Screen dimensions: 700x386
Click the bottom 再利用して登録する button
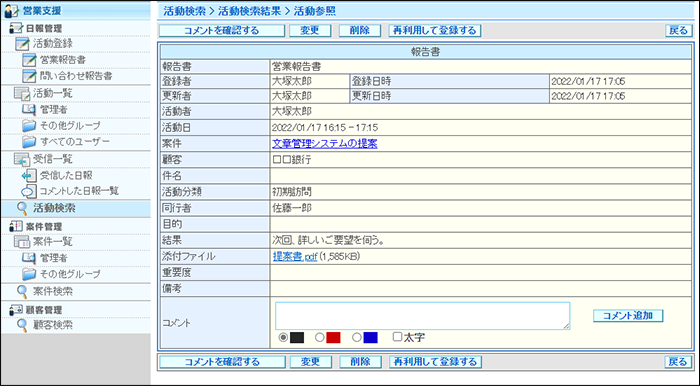click(x=435, y=362)
